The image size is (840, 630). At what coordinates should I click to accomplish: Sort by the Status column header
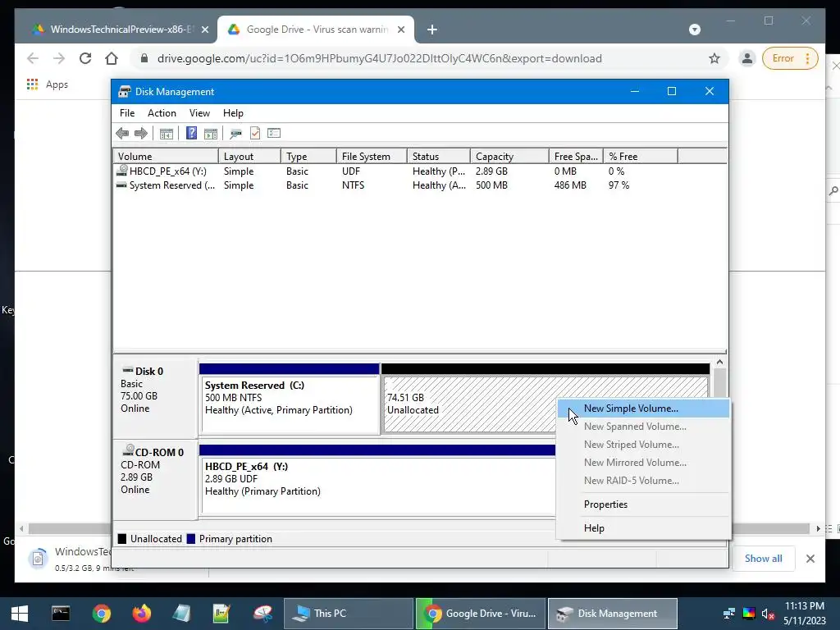tap(439, 157)
